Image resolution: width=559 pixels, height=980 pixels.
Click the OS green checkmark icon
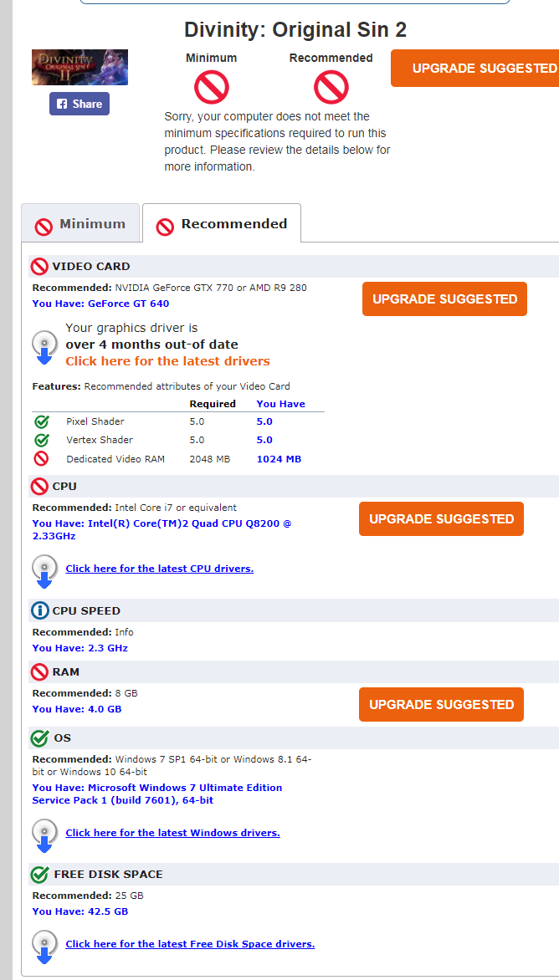39,738
